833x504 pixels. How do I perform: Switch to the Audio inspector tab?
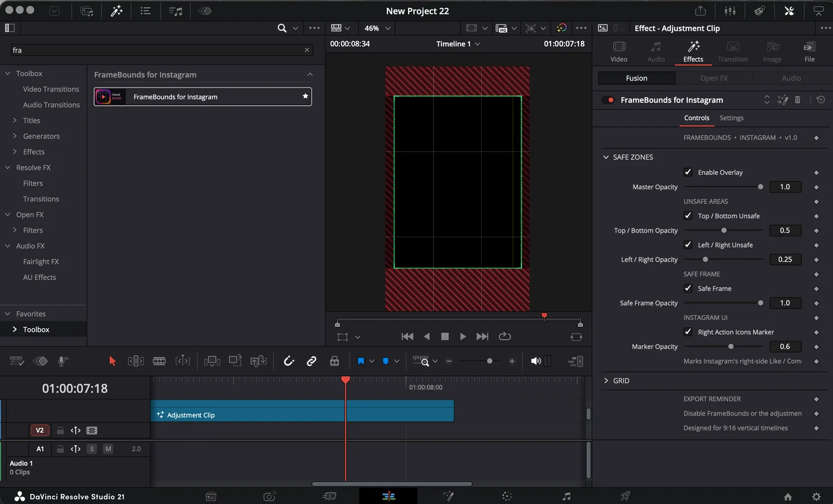tap(656, 52)
